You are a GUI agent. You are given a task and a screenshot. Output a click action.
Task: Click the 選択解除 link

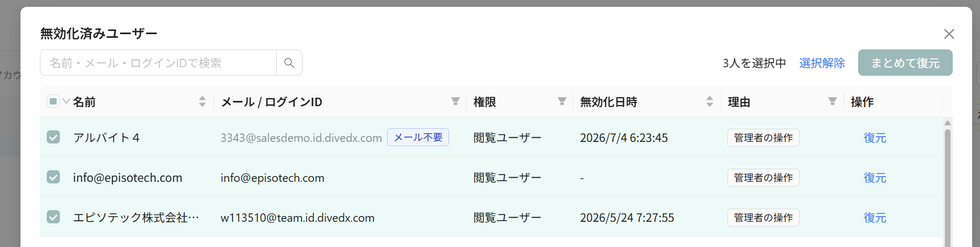coord(822,63)
